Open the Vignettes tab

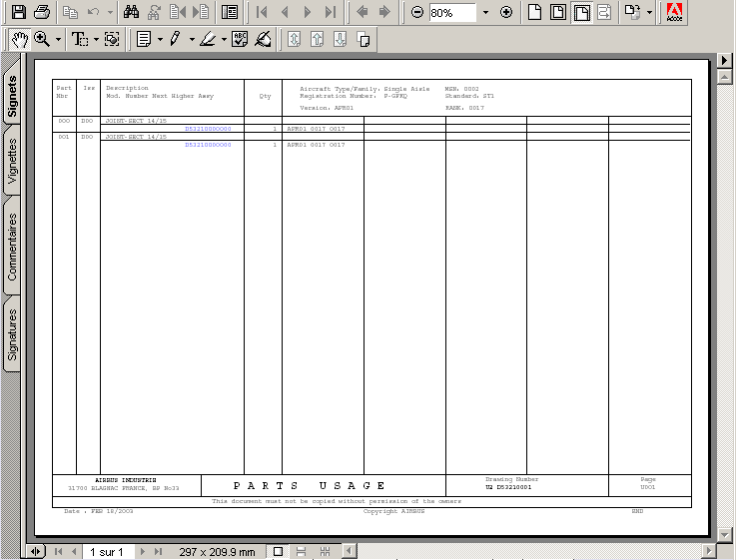(x=12, y=161)
